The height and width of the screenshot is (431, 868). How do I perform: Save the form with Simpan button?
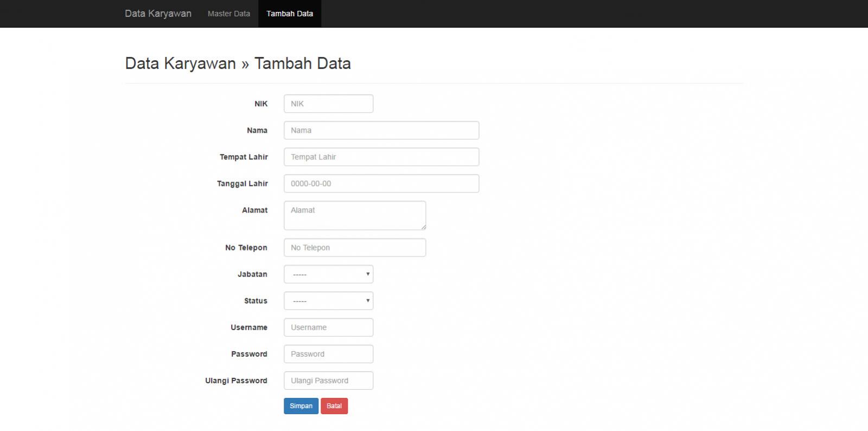[x=301, y=406]
